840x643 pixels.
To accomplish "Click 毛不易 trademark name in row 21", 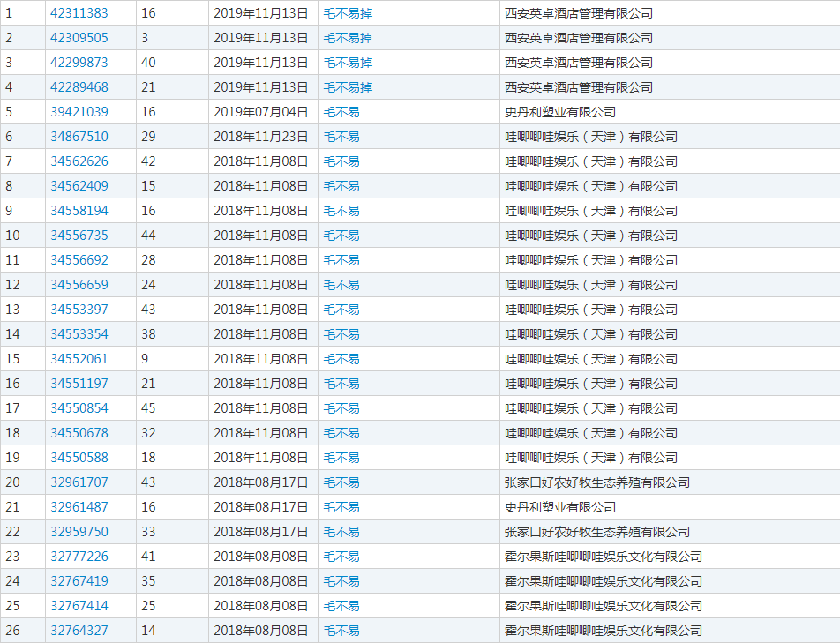I will point(341,507).
